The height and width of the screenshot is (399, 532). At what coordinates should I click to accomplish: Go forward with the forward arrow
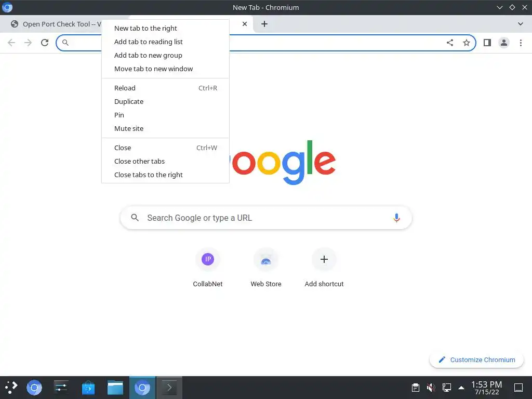[28, 43]
